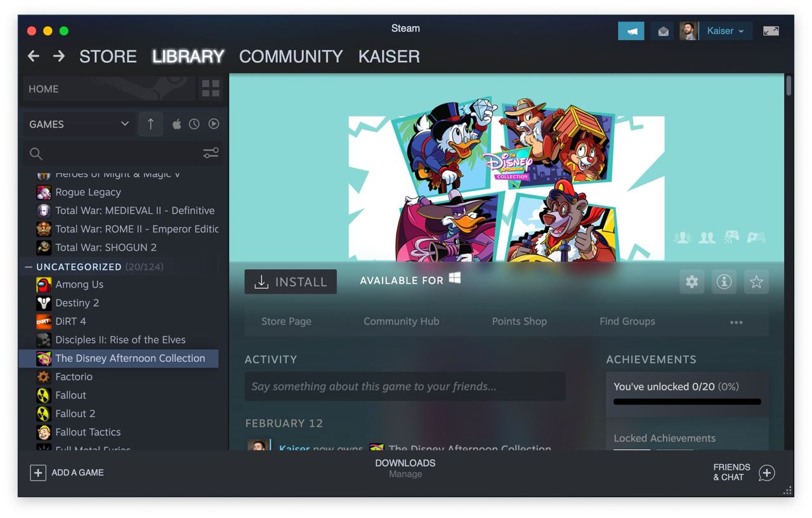Viewport: 812px width, 518px height.
Task: Collapse the UNCATEGORIZED section
Action: pos(29,267)
